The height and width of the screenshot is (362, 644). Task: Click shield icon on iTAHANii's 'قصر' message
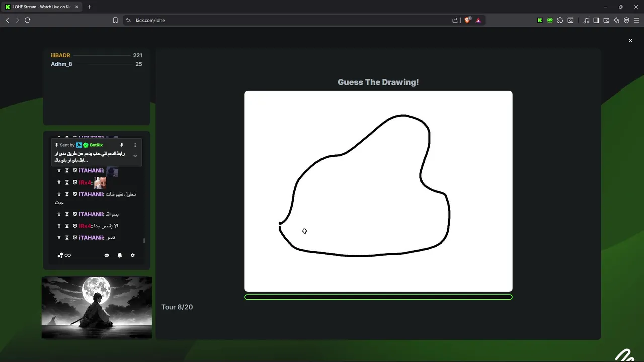[x=75, y=238]
